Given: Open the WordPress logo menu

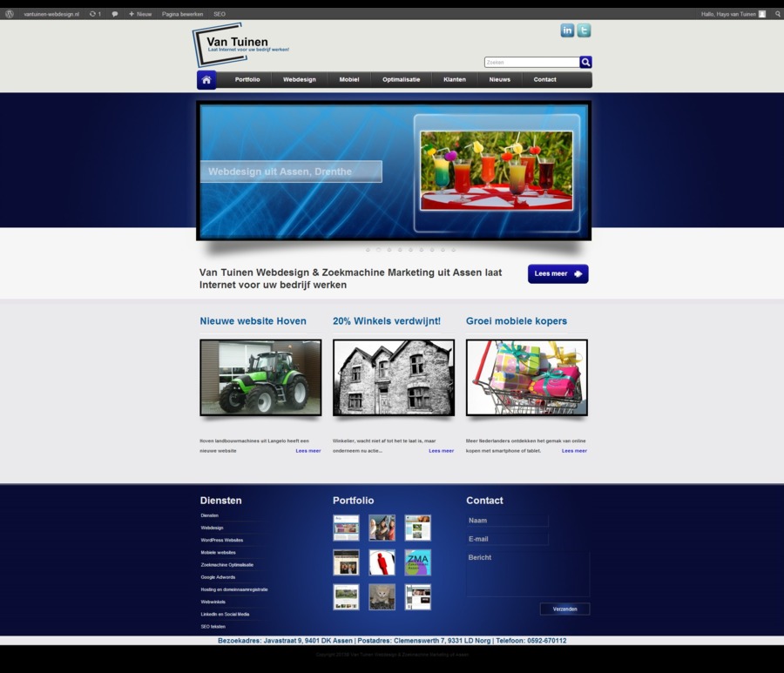Looking at the screenshot, I should click(x=9, y=14).
